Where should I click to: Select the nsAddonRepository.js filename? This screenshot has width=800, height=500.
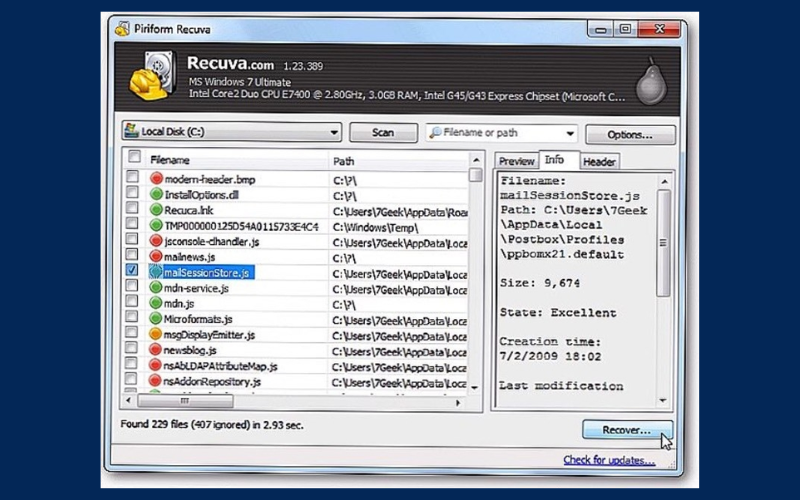(212, 382)
